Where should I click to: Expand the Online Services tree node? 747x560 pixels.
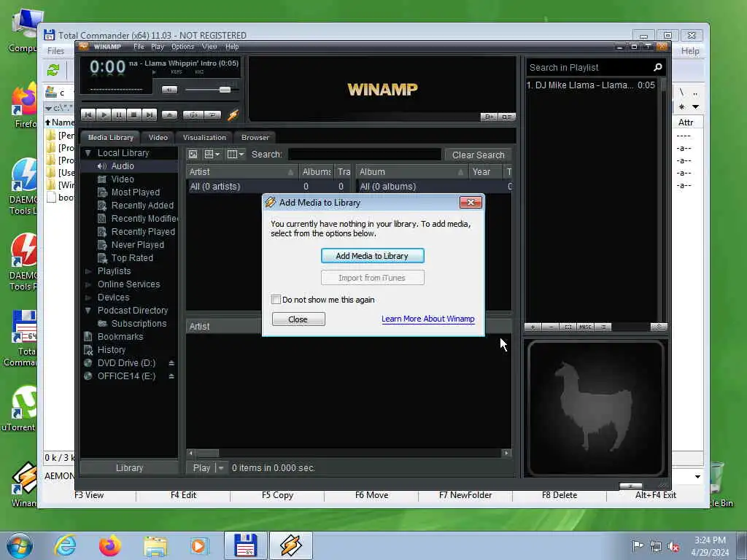[x=88, y=284]
